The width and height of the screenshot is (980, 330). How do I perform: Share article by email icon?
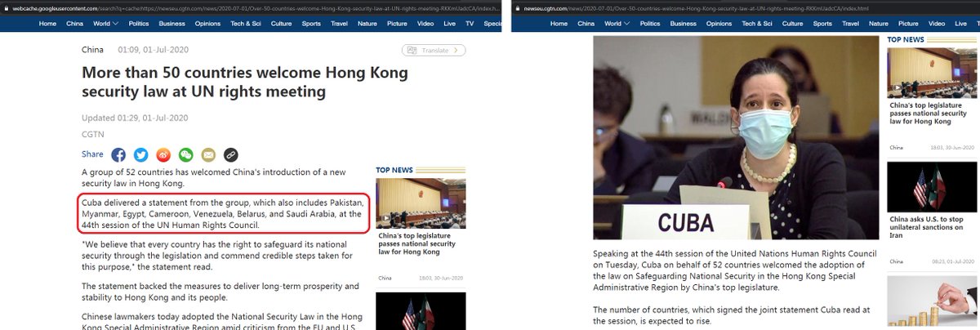[208, 154]
